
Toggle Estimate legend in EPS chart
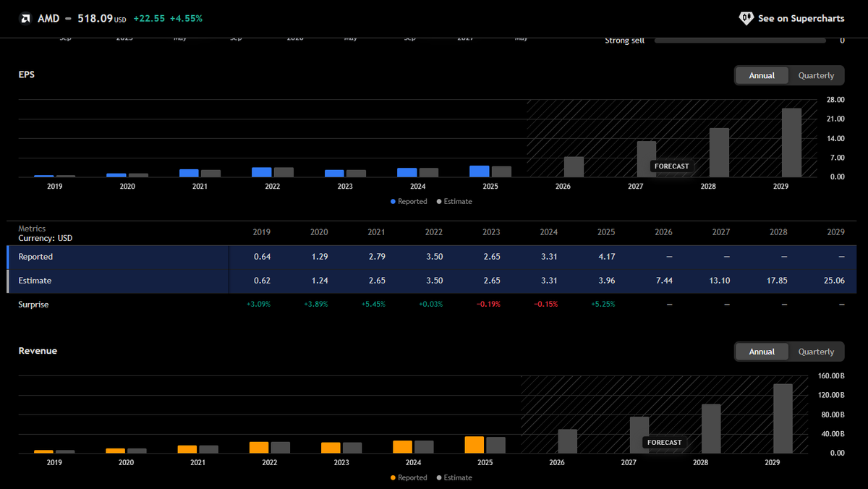pos(454,201)
